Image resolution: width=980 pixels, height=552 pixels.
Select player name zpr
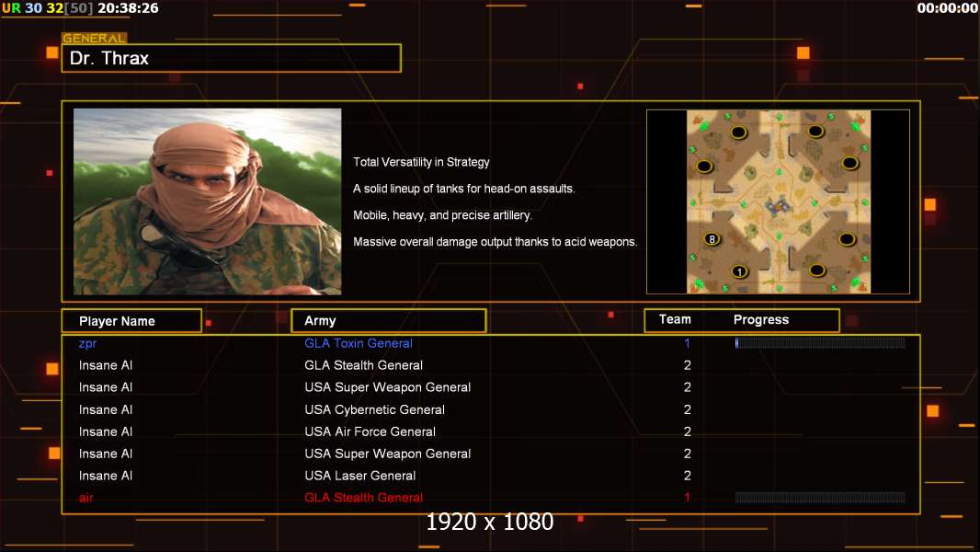[87, 343]
